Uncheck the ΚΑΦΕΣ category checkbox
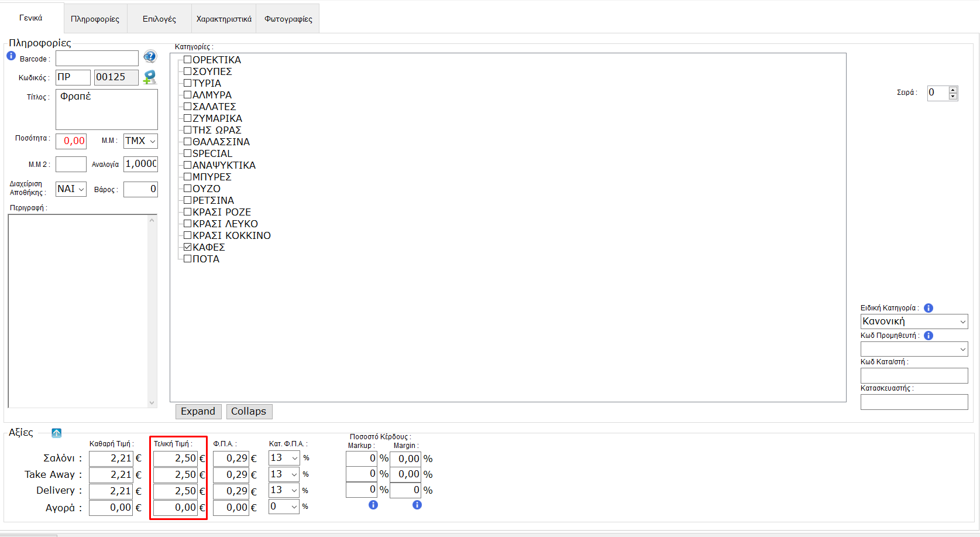The width and height of the screenshot is (980, 537). tap(188, 247)
